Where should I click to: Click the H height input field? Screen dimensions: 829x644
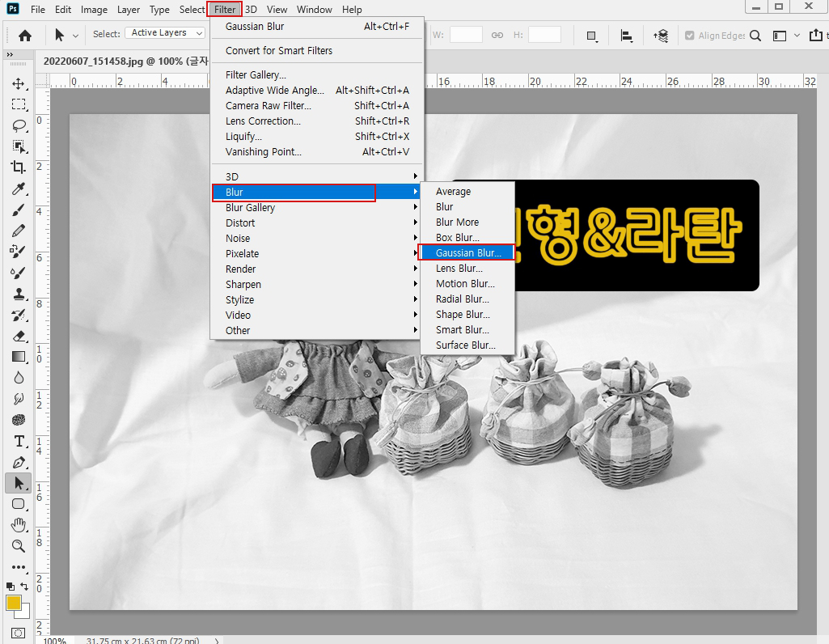(544, 35)
